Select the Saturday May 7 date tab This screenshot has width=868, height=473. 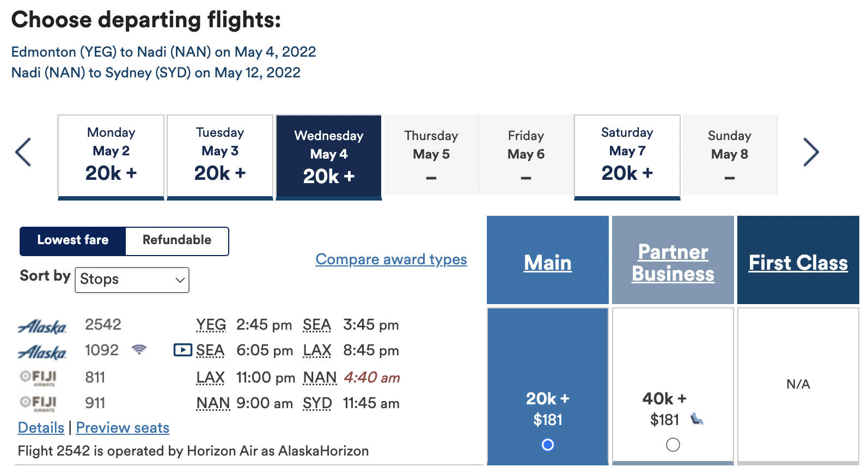(627, 155)
